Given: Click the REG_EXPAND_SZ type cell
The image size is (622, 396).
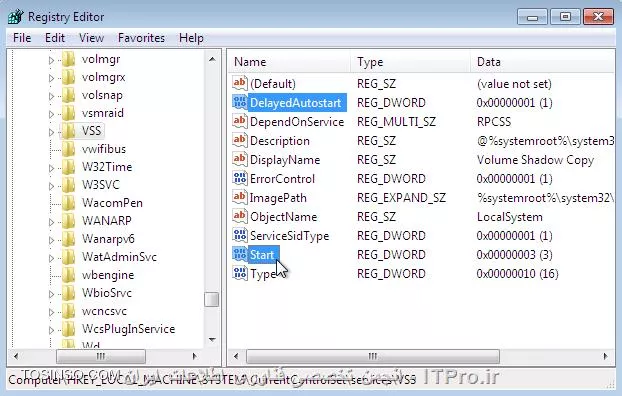Looking at the screenshot, I should click(401, 198).
